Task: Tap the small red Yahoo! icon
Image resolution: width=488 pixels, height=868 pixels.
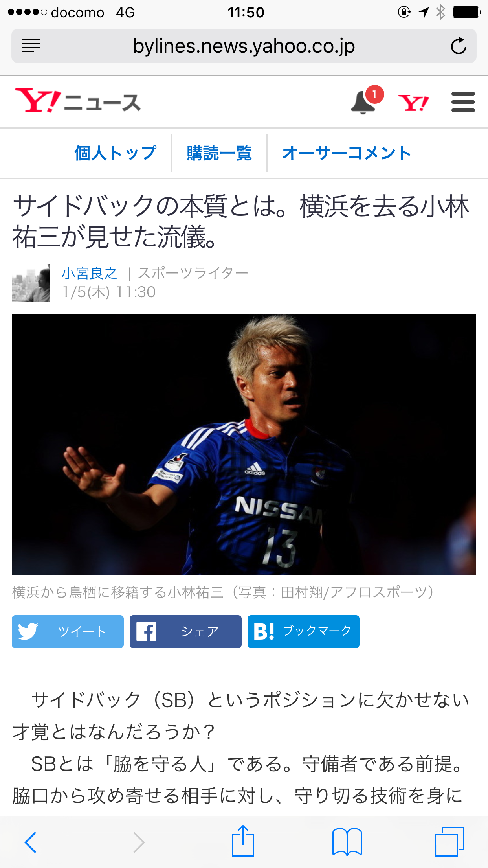Action: [x=413, y=103]
